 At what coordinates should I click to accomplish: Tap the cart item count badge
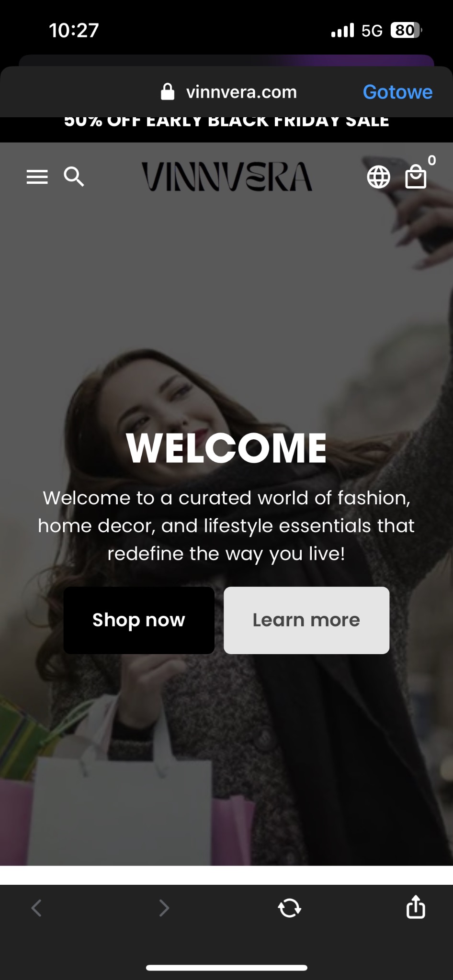tap(432, 160)
